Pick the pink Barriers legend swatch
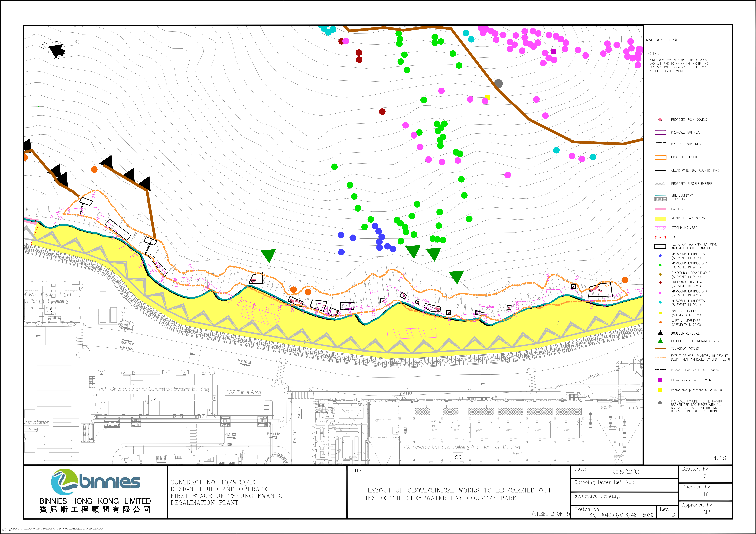 click(x=660, y=209)
